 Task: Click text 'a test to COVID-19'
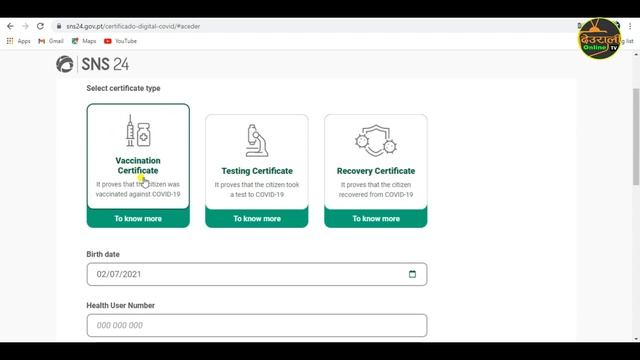click(x=257, y=195)
